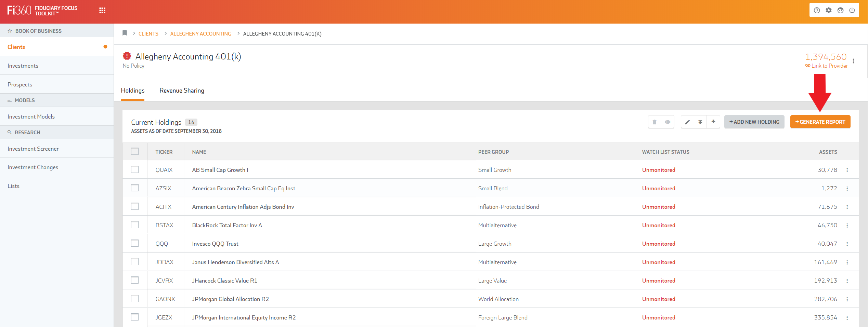Open the row options menu for QUAIX

point(847,170)
